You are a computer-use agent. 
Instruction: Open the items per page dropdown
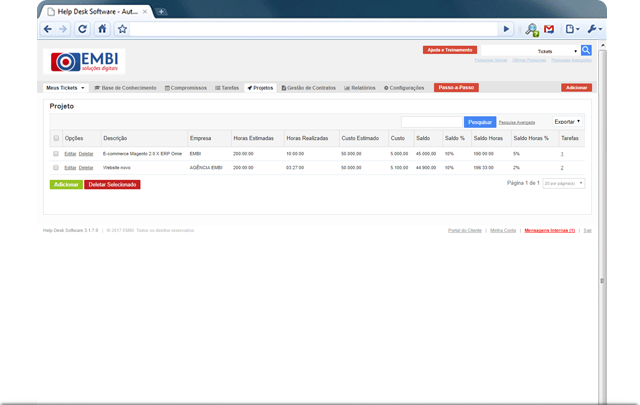click(565, 183)
